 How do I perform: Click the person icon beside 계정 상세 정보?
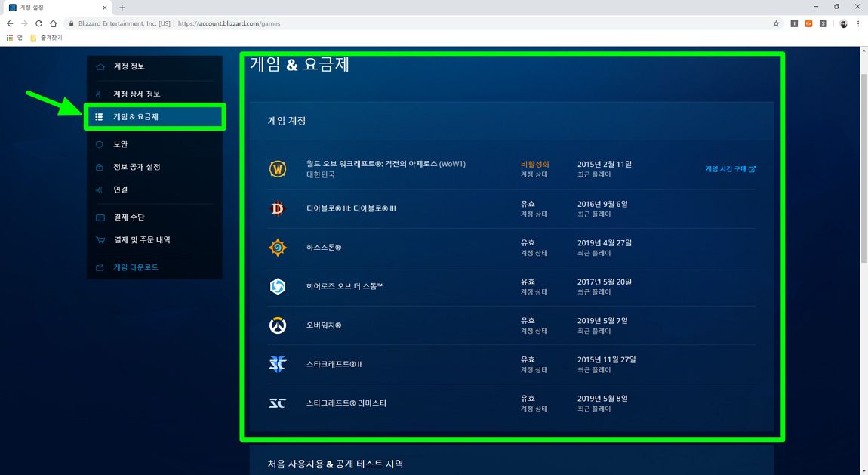[99, 94]
